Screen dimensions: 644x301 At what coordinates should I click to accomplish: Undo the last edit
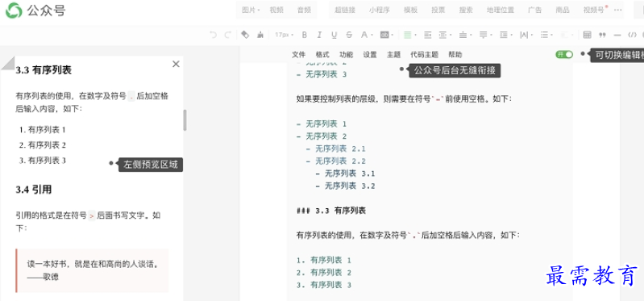point(213,35)
